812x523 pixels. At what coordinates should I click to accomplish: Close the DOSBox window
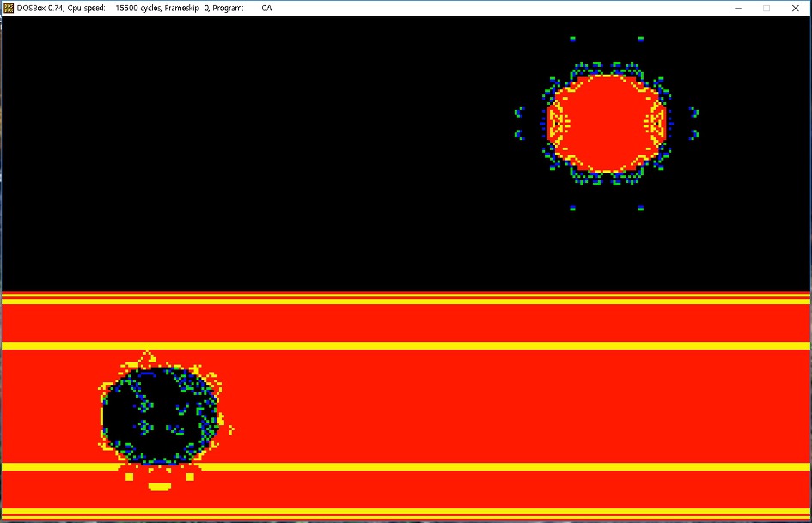pos(796,9)
